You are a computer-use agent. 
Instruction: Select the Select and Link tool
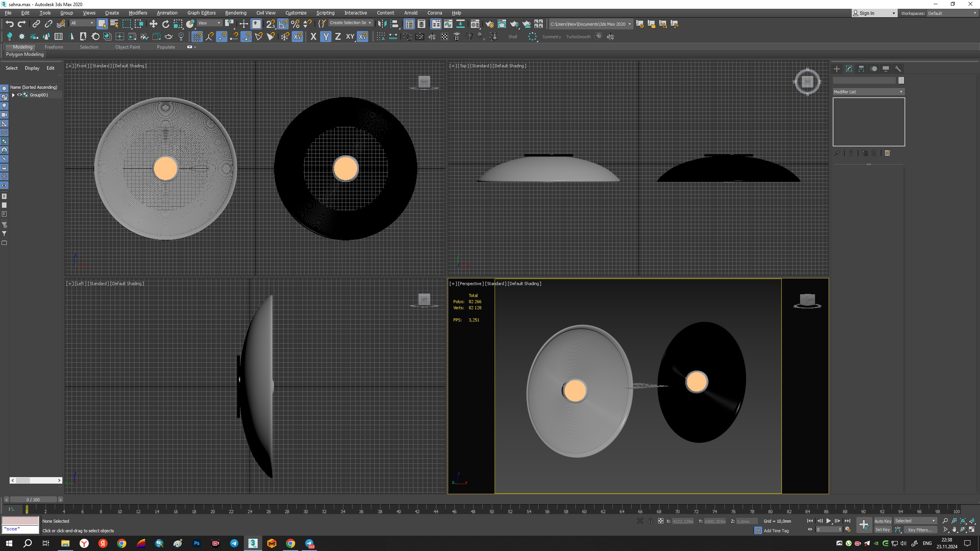pyautogui.click(x=36, y=24)
